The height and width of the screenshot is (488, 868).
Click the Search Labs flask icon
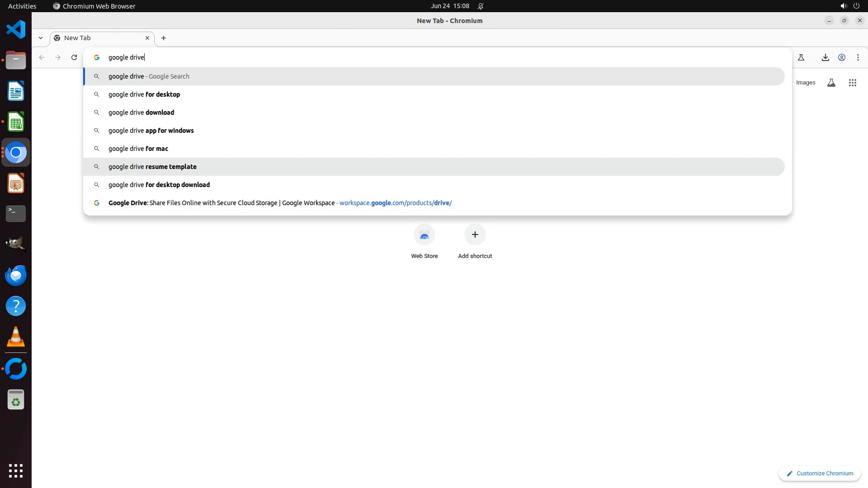coord(831,83)
